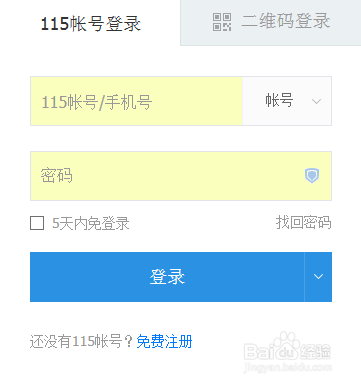Click the 5天内免登录 label text
Screen dimensions: 361x385
91,223
